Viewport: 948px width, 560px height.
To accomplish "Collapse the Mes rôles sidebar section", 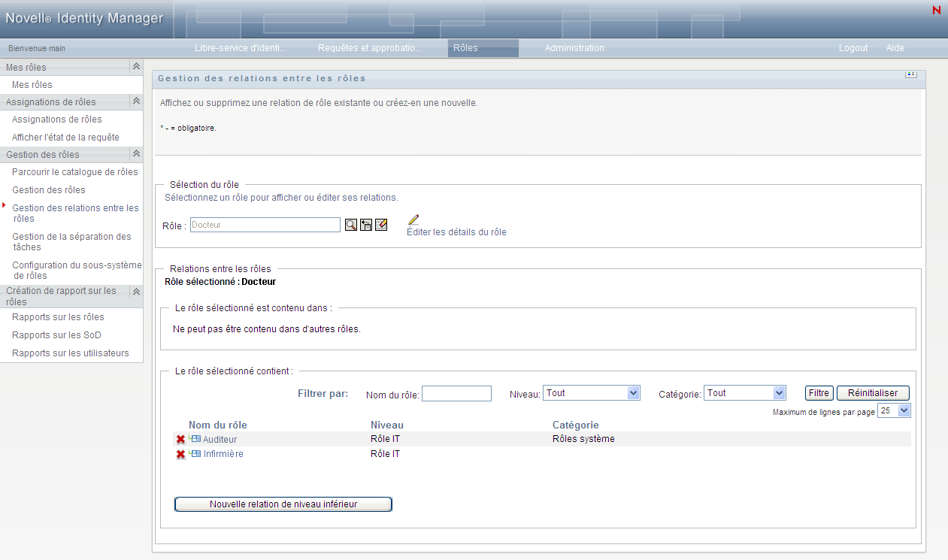I will pyautogui.click(x=136, y=67).
